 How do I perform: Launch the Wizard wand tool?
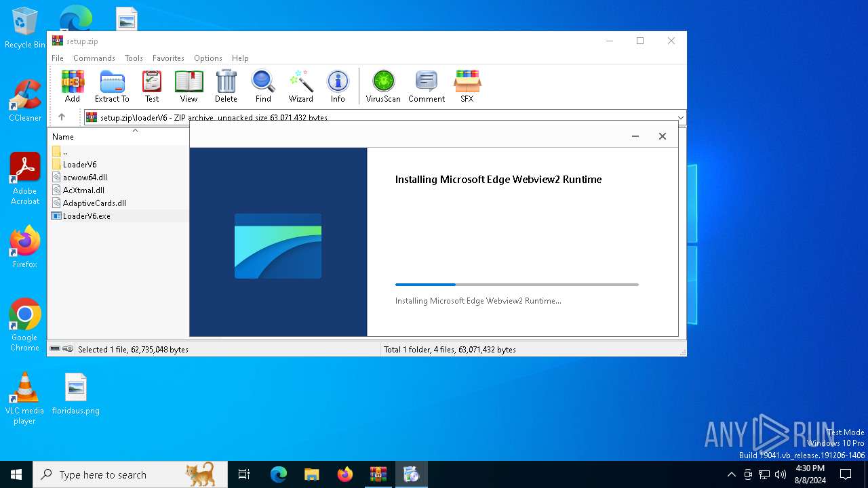300,86
